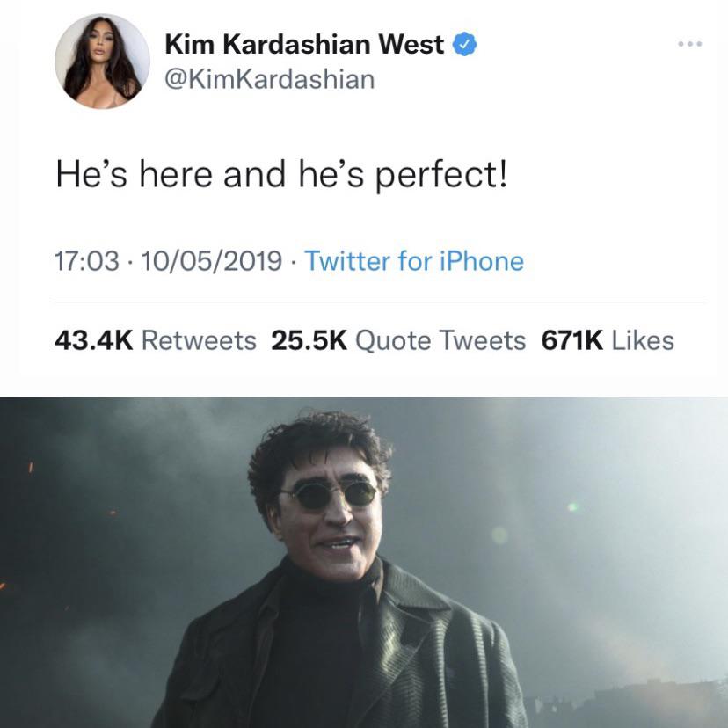728x728 pixels.
Task: Open the photo of man in dark coat
Action: 364,562
